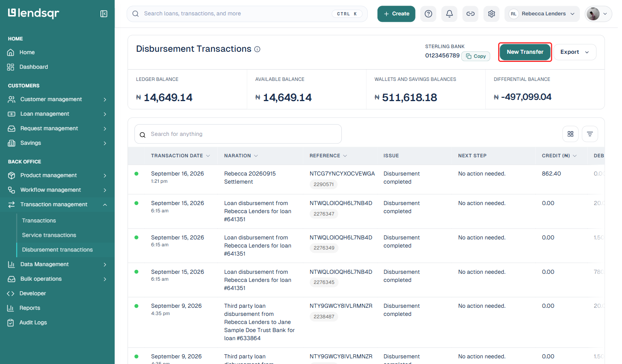
Task: Click the user avatar photo
Action: point(593,14)
